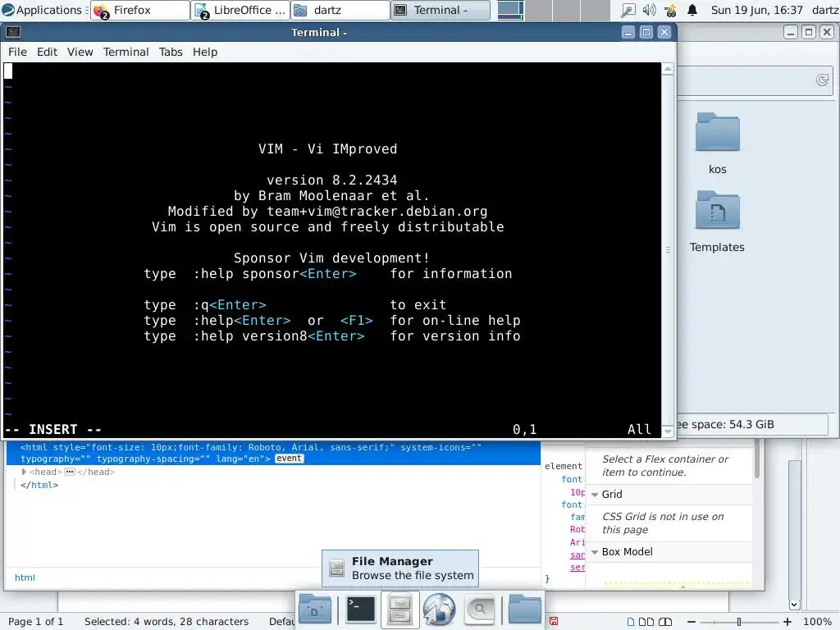This screenshot has height=630, width=840.
Task: Click the serif value link in CSS rules
Action: 577,568
